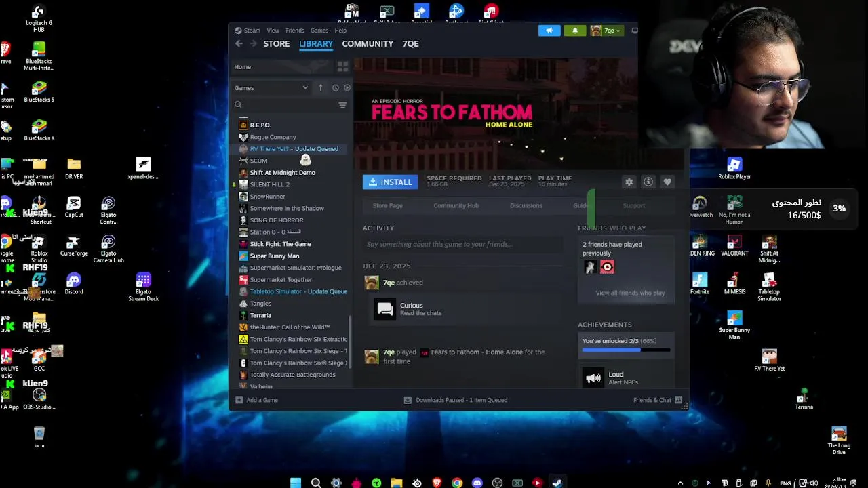
Task: Open the Store Page link
Action: (x=387, y=205)
